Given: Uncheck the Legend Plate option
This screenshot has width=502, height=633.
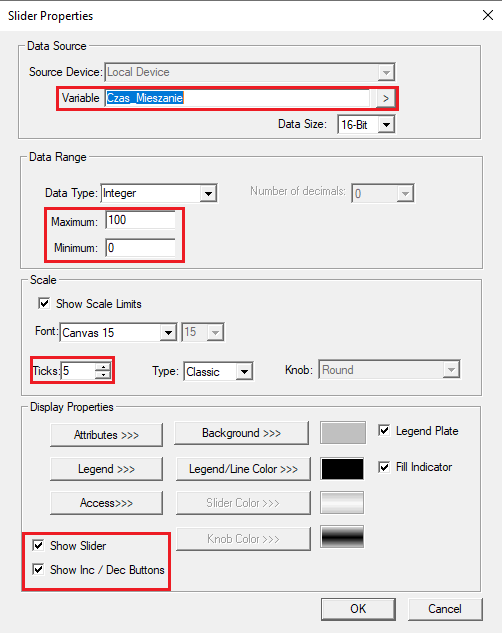Looking at the screenshot, I should (384, 430).
